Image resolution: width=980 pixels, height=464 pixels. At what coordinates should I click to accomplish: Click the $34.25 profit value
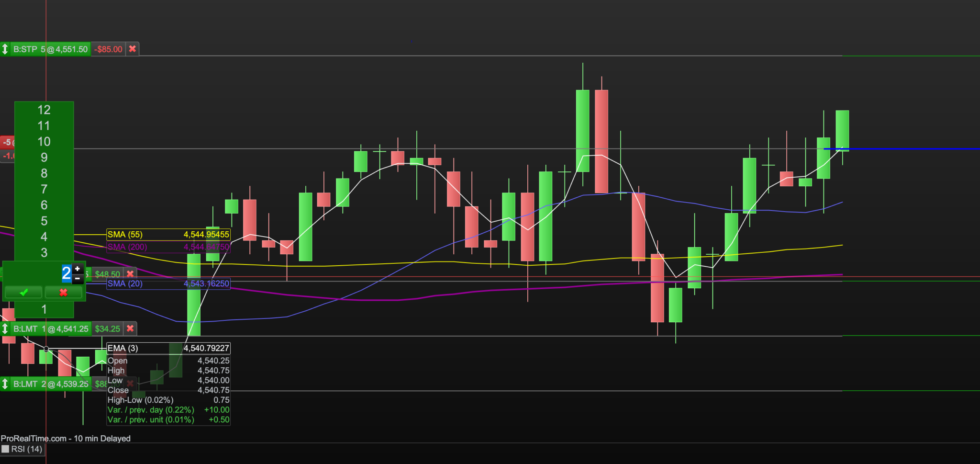[107, 328]
